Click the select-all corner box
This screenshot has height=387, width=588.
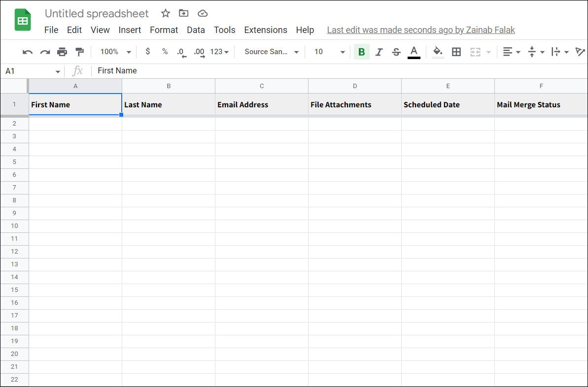click(x=14, y=86)
